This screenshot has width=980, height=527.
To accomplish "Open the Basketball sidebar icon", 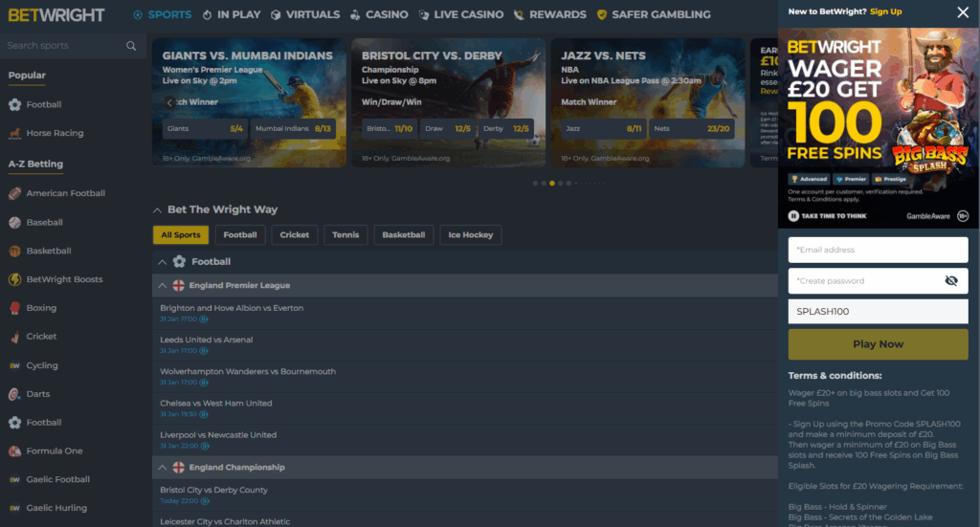I will (x=14, y=251).
